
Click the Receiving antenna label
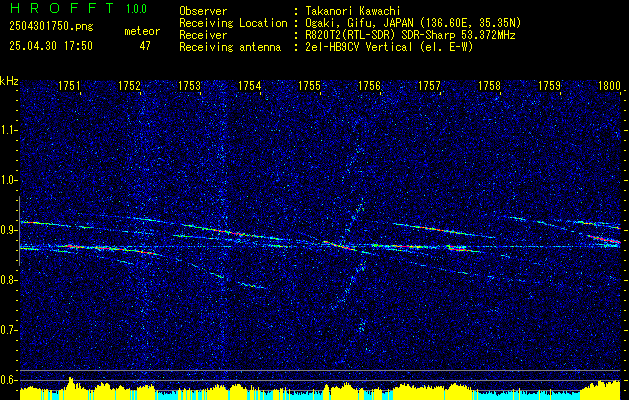[230, 47]
